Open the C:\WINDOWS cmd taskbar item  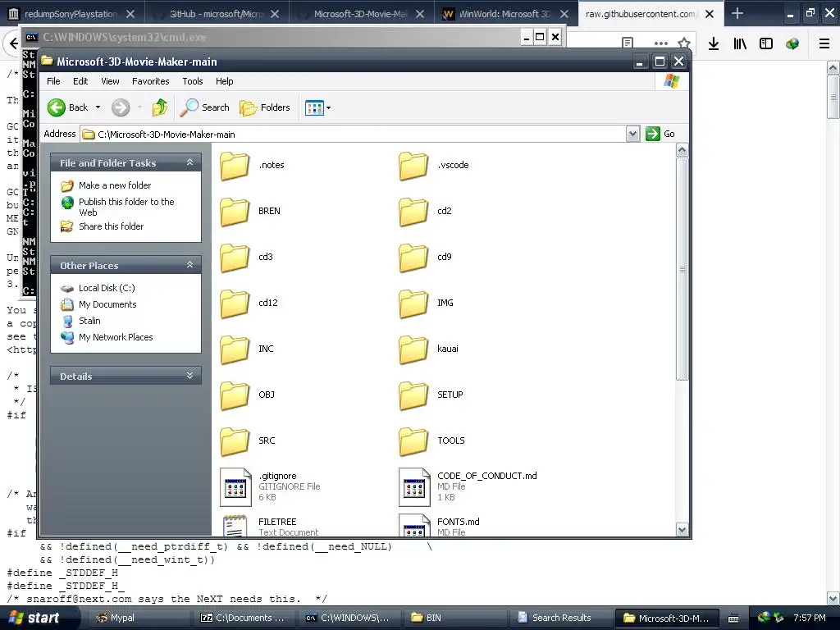point(350,618)
